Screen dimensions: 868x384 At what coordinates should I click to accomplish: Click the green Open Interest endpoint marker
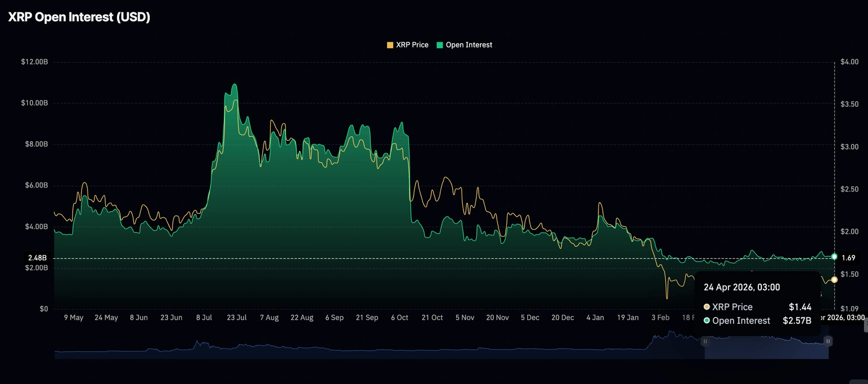(x=834, y=256)
